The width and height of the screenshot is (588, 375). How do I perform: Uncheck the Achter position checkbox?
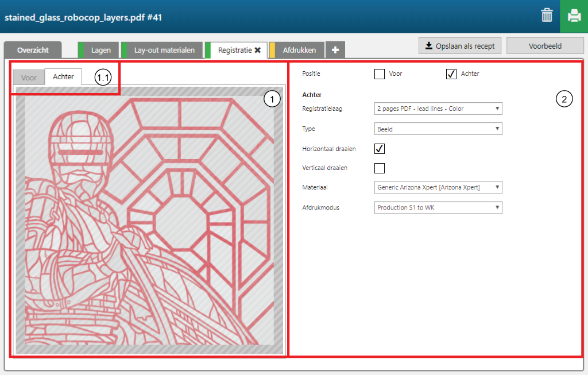(451, 74)
